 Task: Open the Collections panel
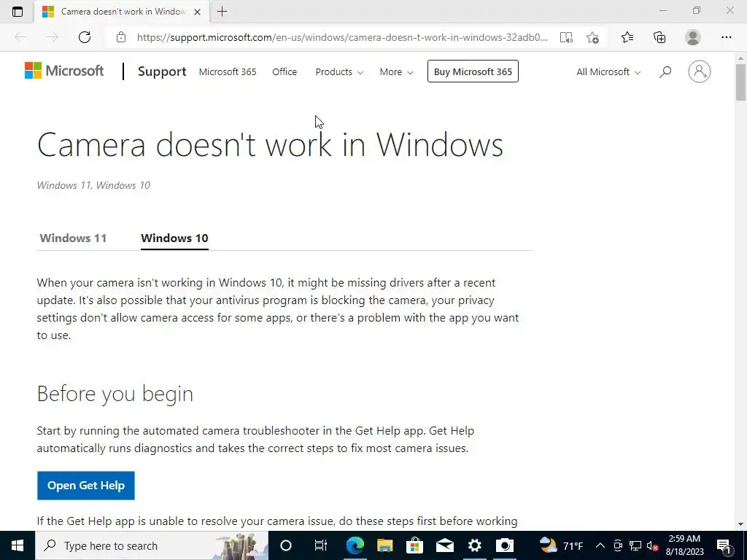(659, 37)
